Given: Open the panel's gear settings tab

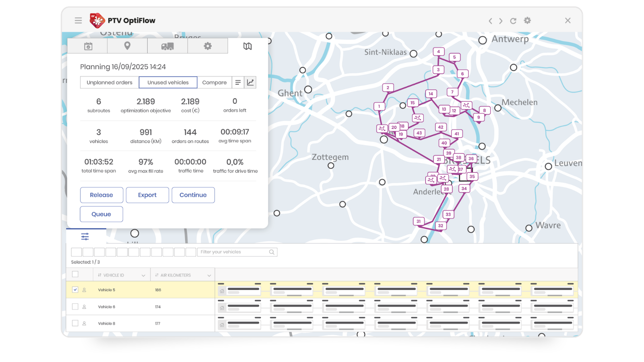Looking at the screenshot, I should (x=208, y=46).
